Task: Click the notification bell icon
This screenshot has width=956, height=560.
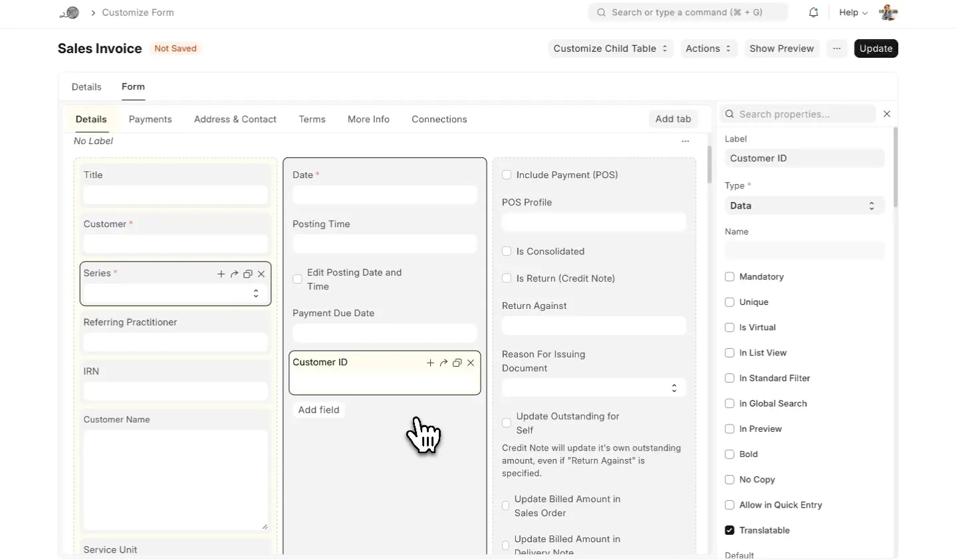Action: coord(813,13)
